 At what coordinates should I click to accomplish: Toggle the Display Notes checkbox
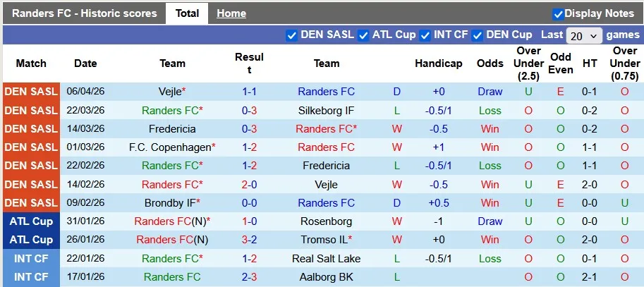click(558, 14)
